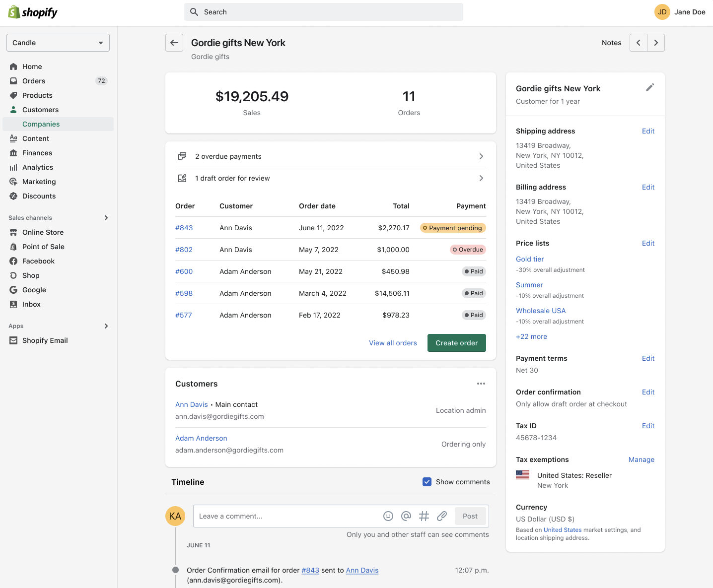Go to previous company with left chevron
Image resolution: width=713 pixels, height=588 pixels.
click(x=639, y=43)
